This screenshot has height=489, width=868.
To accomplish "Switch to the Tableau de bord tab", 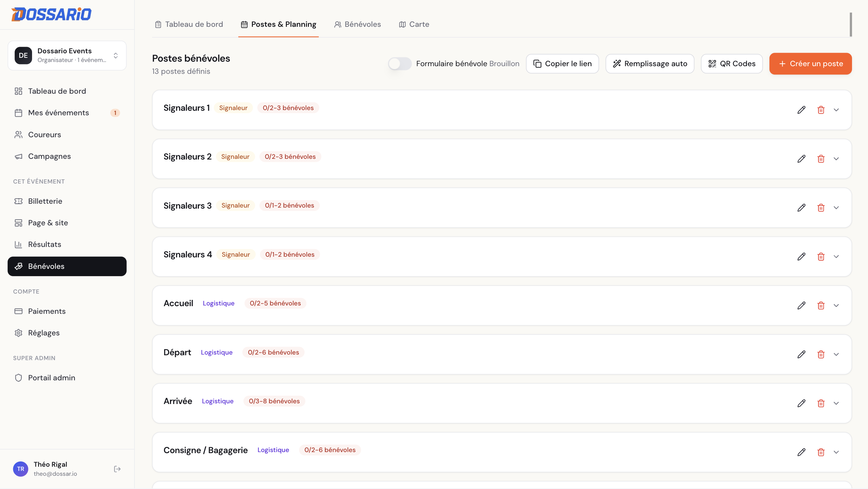I will point(189,24).
